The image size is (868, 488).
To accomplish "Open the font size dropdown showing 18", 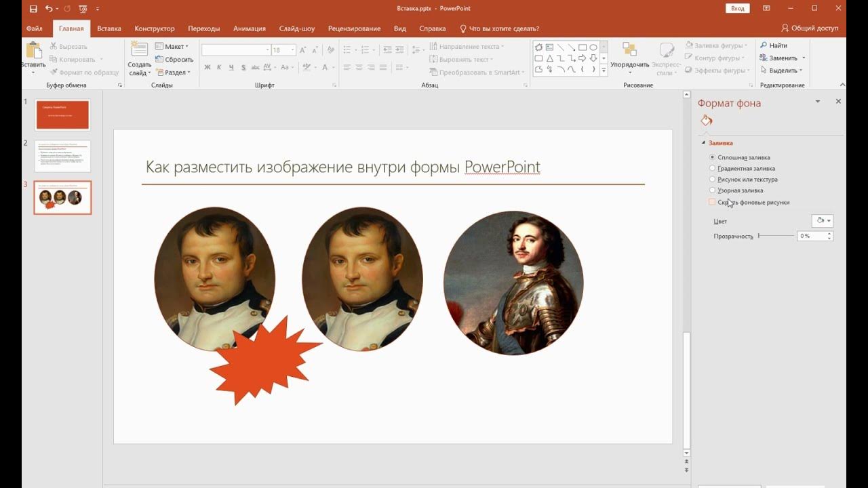I will click(x=293, y=49).
